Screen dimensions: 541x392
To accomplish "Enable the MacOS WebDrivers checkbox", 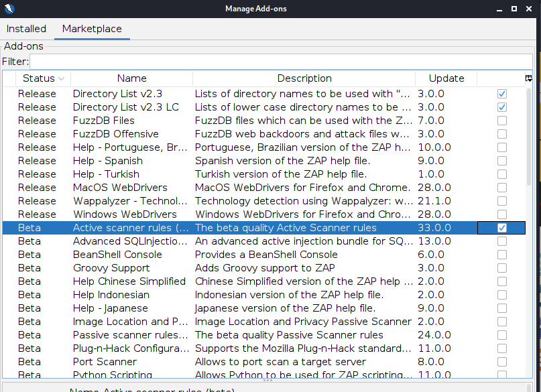I will click(502, 188).
